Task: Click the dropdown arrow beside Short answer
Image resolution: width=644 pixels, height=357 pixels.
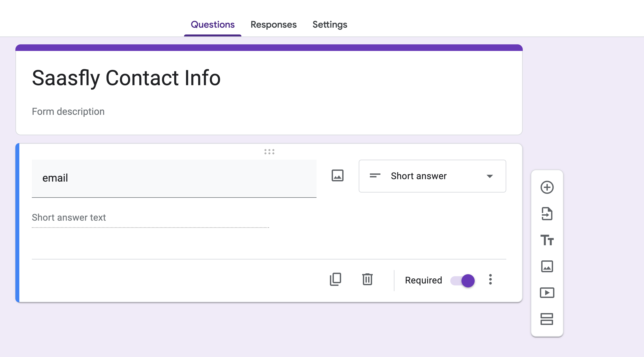Action: coord(490,176)
